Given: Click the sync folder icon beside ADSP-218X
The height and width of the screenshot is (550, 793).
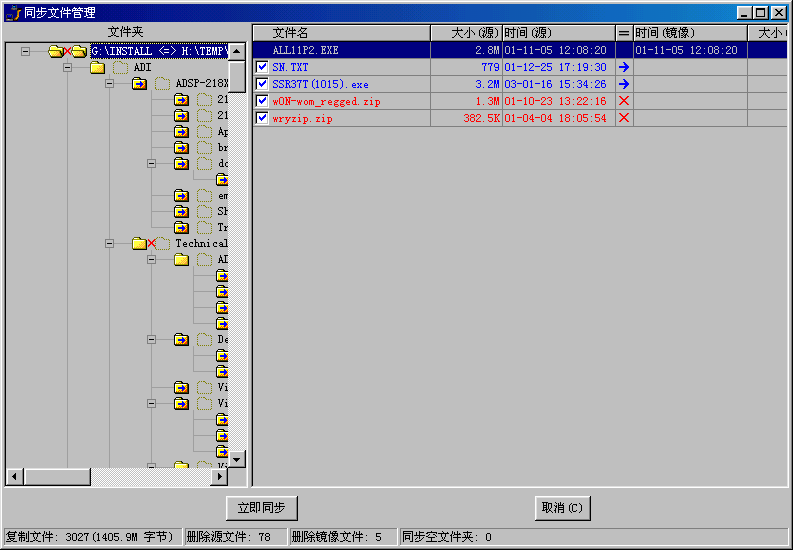Looking at the screenshot, I should point(139,84).
